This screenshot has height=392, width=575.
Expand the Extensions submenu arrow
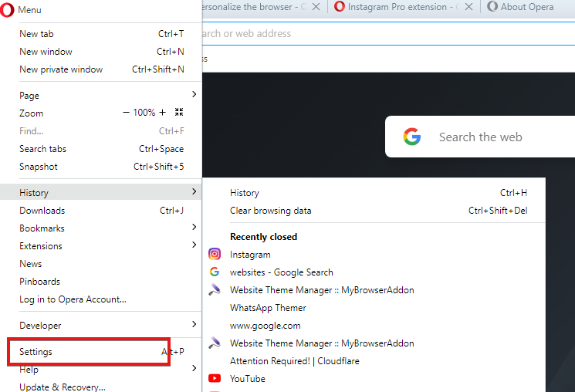pos(194,245)
